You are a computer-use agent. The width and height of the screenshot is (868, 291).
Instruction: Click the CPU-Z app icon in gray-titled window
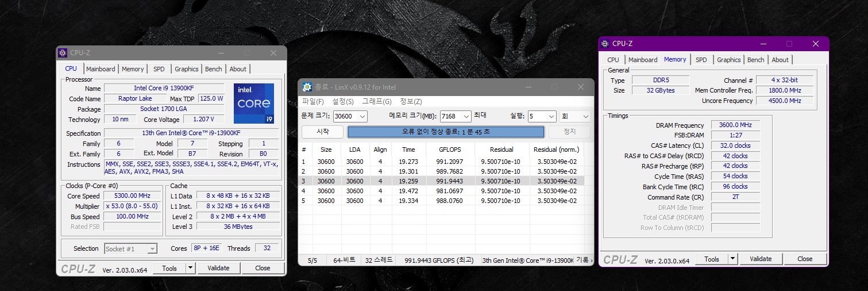63,53
